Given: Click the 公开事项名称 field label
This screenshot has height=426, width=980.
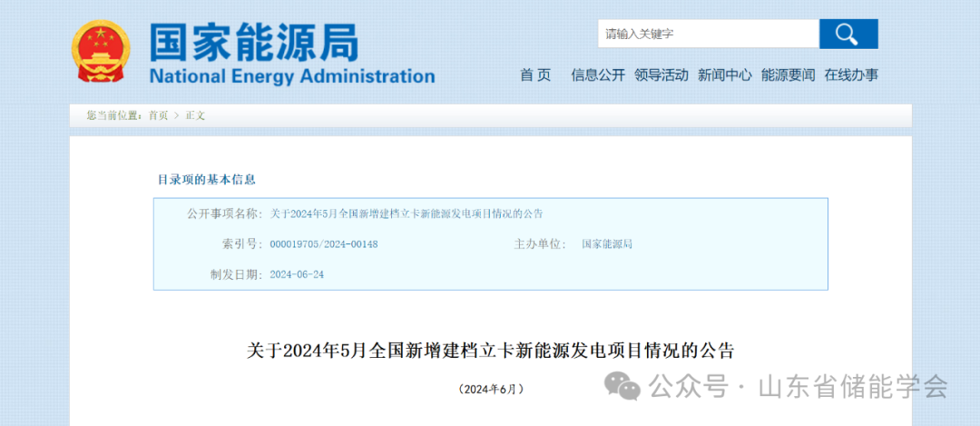Looking at the screenshot, I should coord(225,213).
